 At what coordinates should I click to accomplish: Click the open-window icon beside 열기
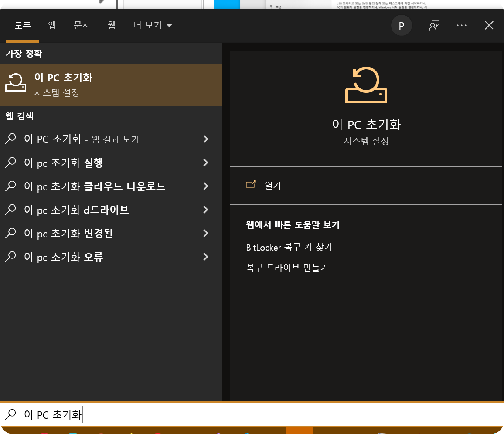[251, 184]
